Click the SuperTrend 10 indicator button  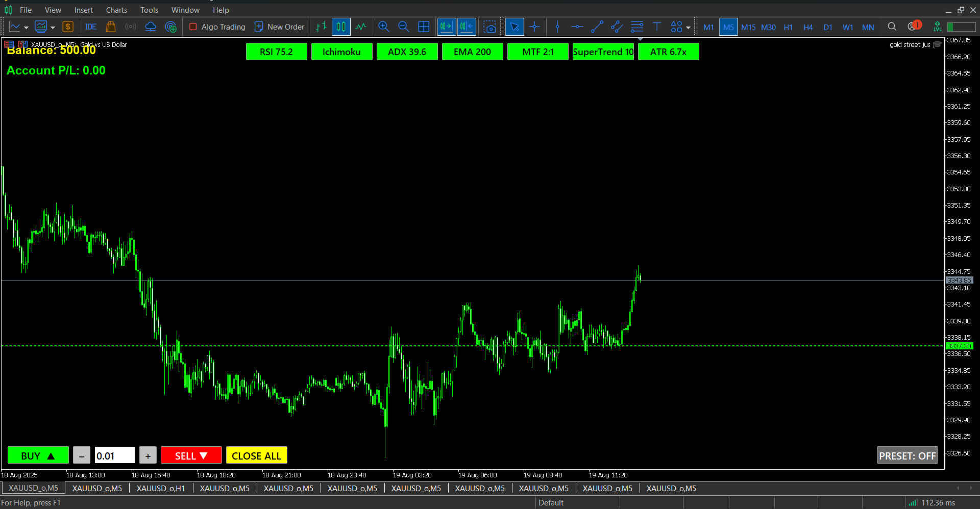(x=603, y=52)
